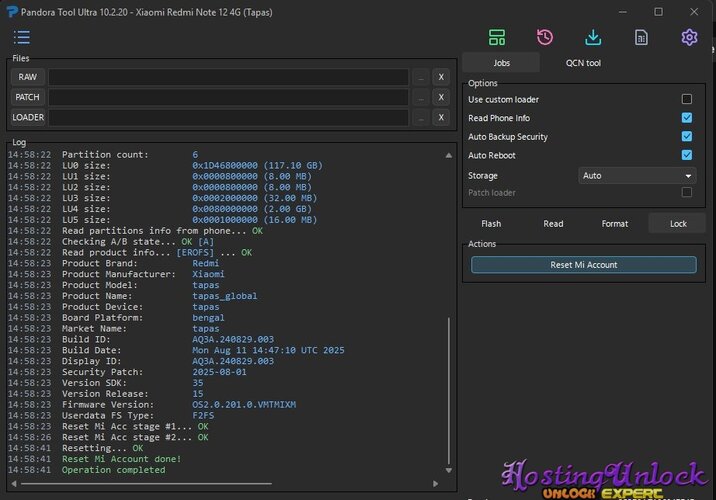The height and width of the screenshot is (500, 716).
Task: Select the Flash tab
Action: point(491,224)
